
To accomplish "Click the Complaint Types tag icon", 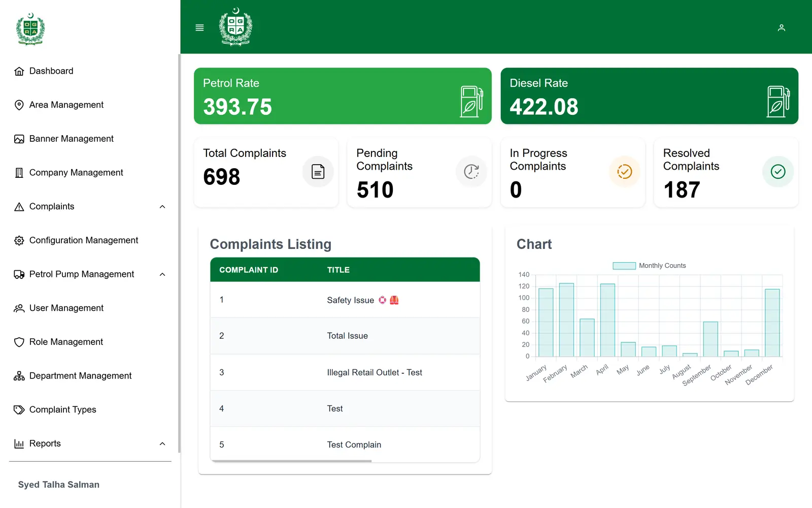I will (x=19, y=410).
